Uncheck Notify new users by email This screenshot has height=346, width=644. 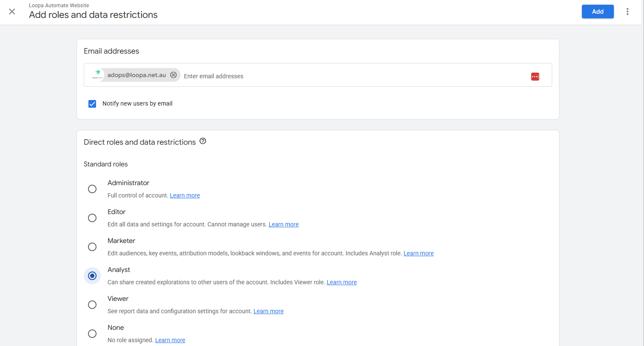coord(92,104)
